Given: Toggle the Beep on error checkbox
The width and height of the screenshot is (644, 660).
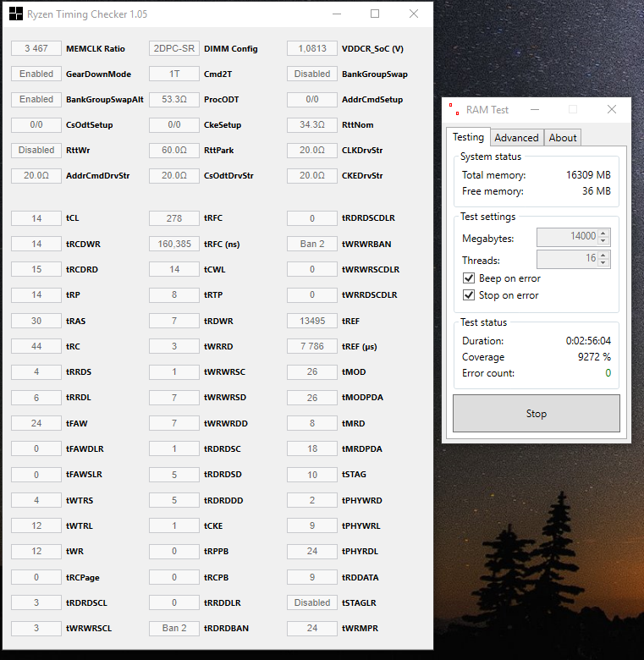Looking at the screenshot, I should click(469, 278).
